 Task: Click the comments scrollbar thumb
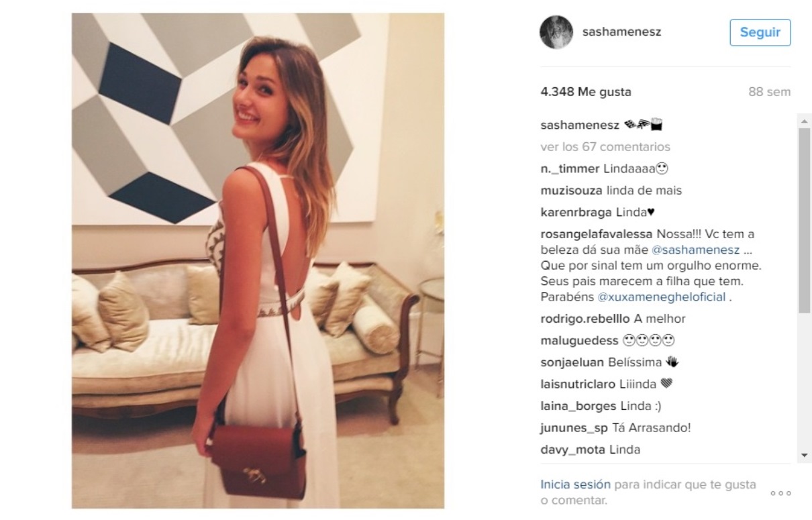tap(805, 220)
